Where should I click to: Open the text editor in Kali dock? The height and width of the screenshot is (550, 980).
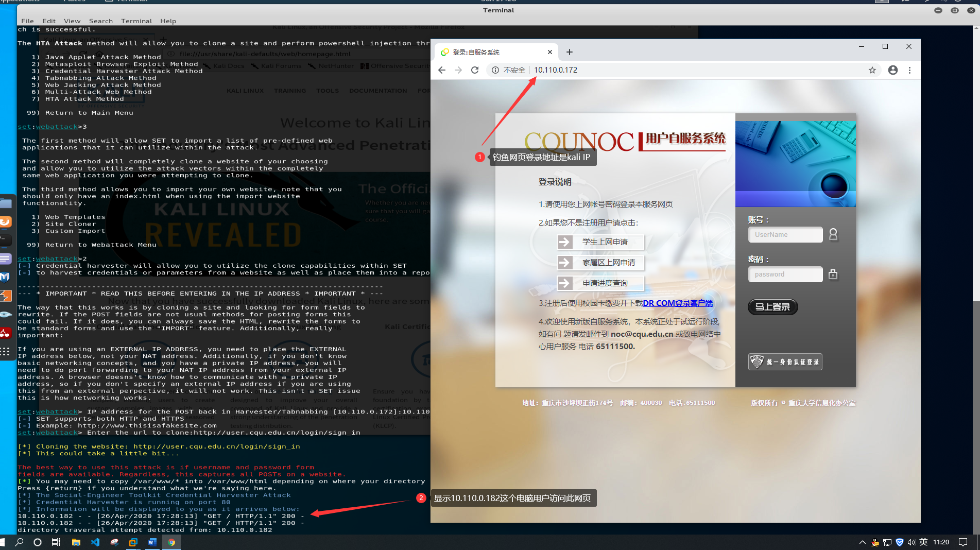pos(5,259)
